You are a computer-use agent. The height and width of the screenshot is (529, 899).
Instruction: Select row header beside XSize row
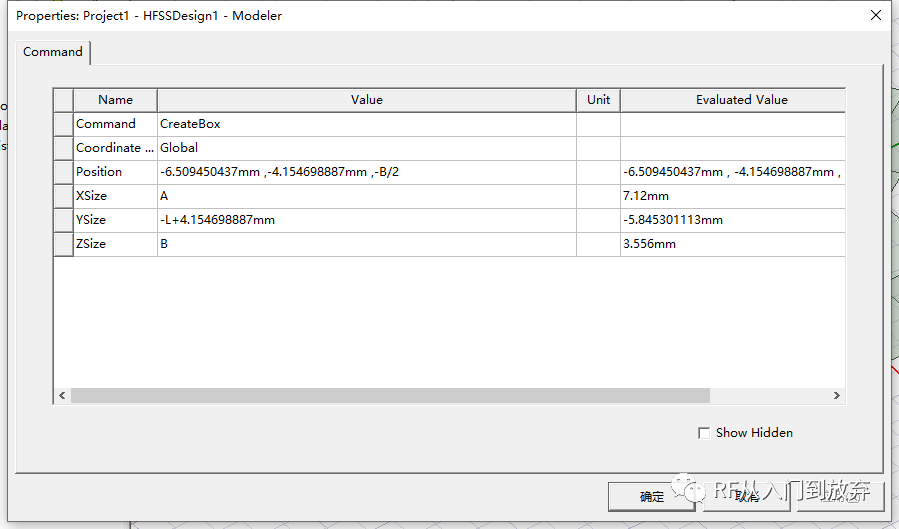pyautogui.click(x=63, y=197)
